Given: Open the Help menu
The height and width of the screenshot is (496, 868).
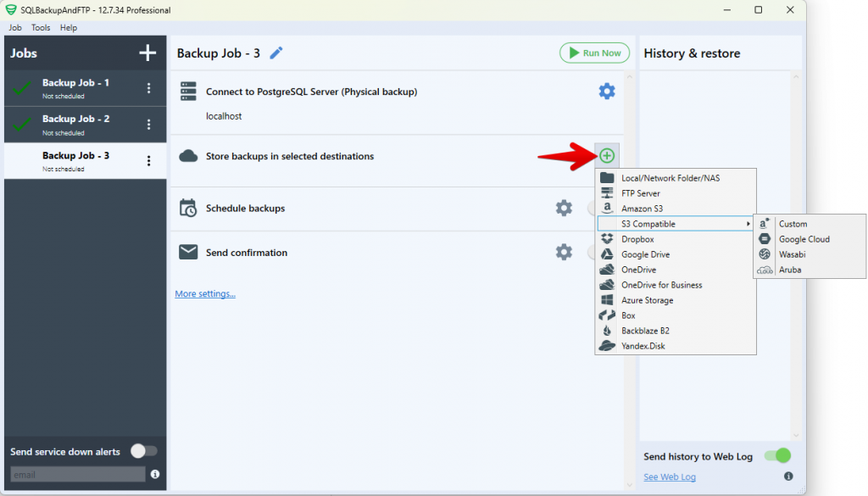Looking at the screenshot, I should click(69, 28).
